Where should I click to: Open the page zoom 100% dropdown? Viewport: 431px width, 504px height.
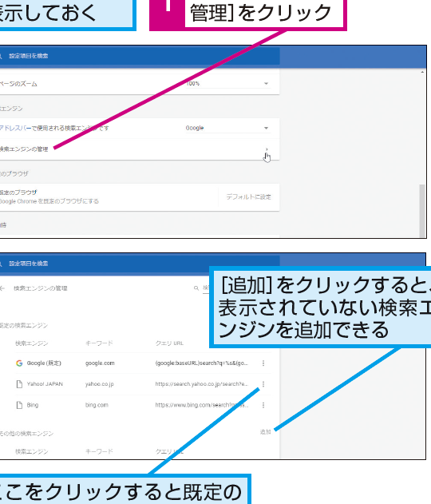(227, 84)
